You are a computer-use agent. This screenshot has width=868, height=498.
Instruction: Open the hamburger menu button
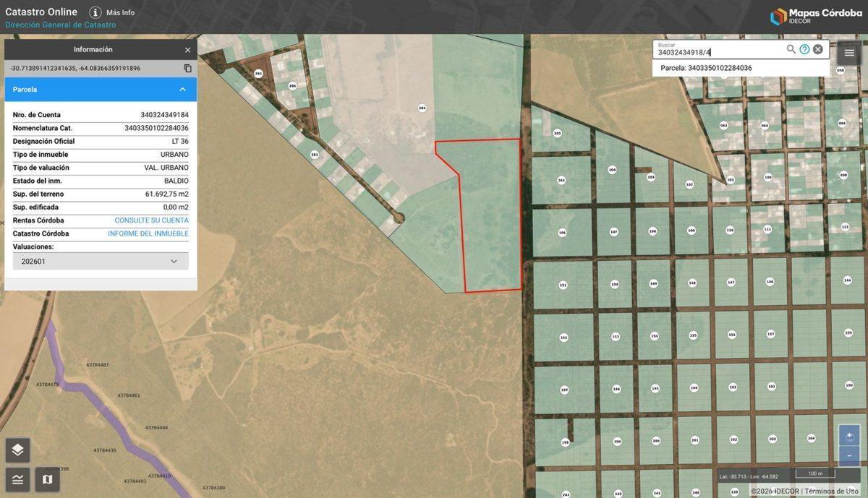(849, 53)
